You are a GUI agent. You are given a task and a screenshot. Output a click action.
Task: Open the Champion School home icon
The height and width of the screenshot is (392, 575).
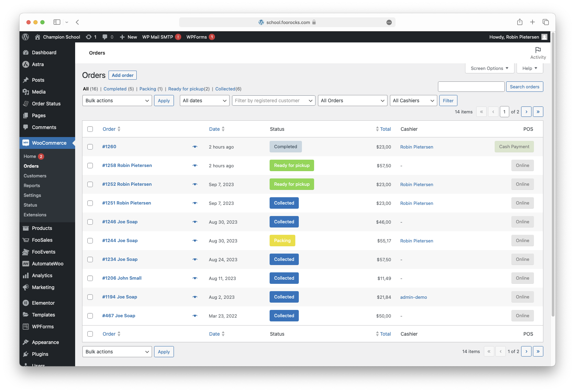coord(38,37)
